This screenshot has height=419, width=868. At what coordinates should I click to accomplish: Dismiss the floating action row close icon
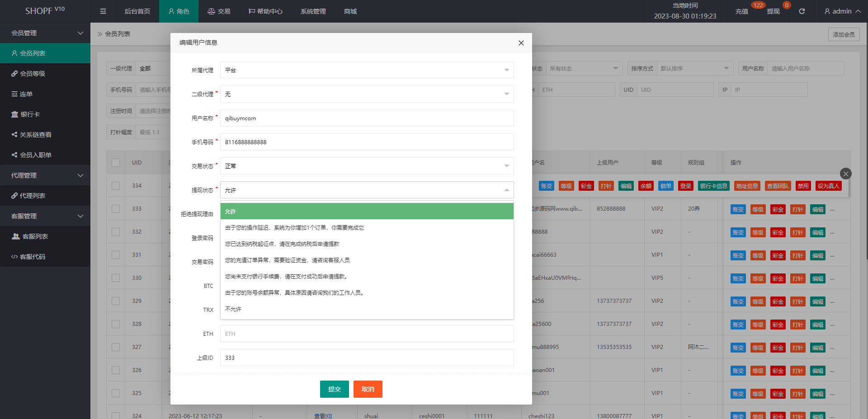845,174
